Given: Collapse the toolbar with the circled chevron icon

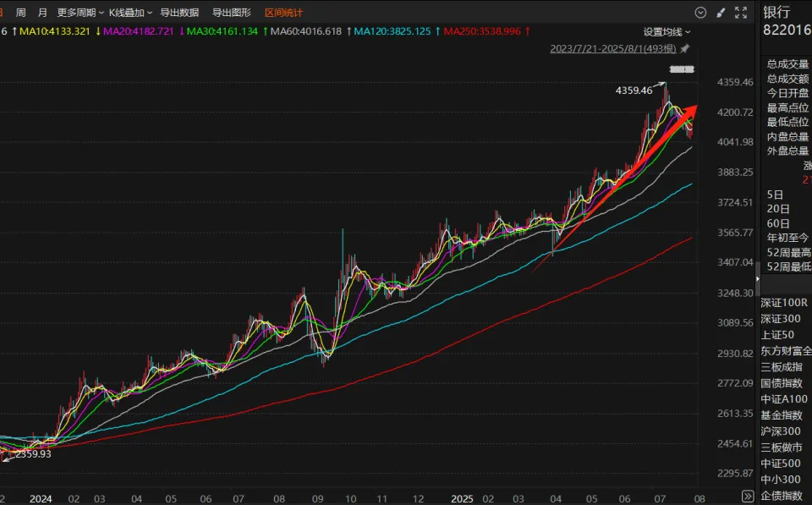Looking at the screenshot, I should pos(700,13).
